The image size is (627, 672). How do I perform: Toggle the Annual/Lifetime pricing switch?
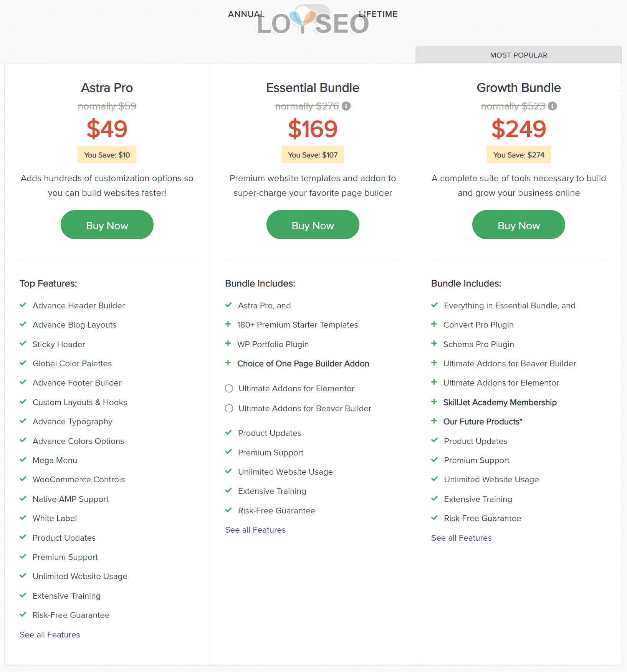click(312, 14)
